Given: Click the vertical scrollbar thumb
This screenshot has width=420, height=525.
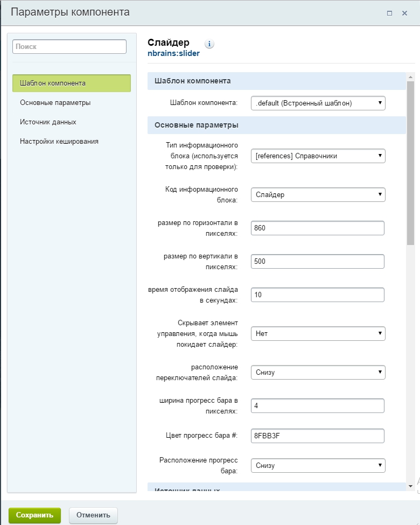Looking at the screenshot, I should [x=411, y=163].
